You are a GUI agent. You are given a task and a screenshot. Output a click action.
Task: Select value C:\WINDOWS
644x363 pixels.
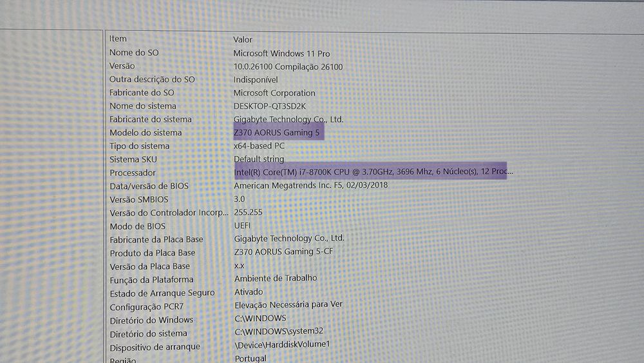tap(260, 319)
